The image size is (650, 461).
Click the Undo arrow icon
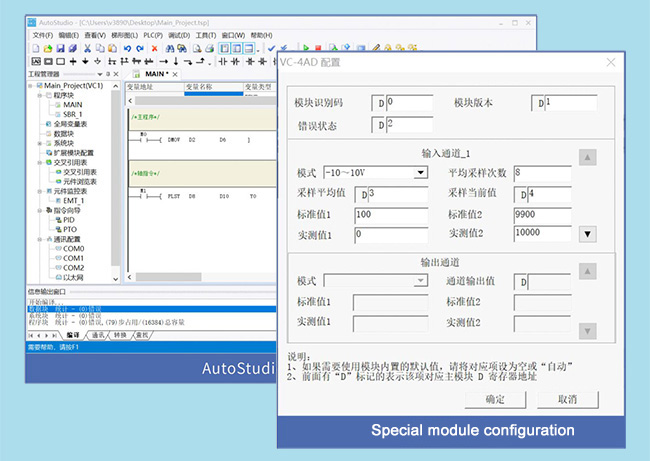[x=127, y=48]
